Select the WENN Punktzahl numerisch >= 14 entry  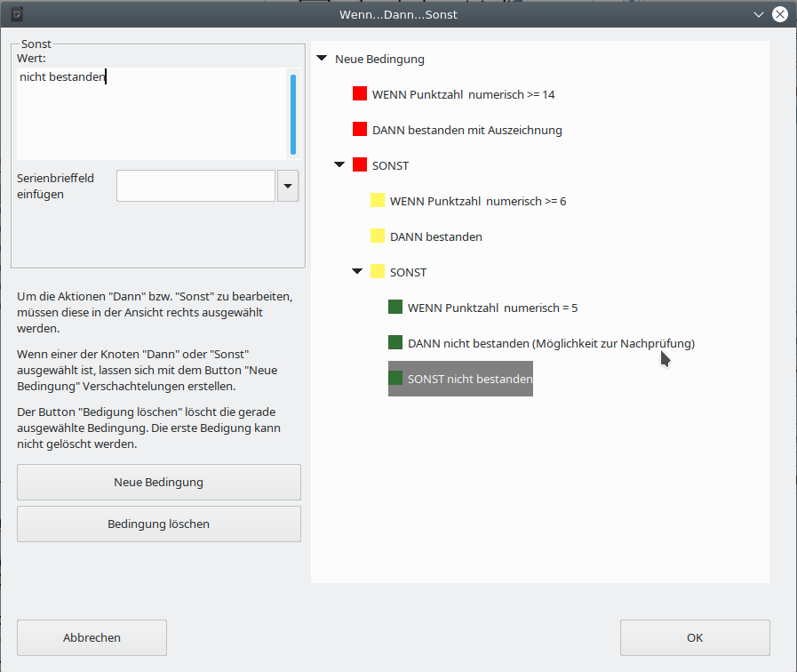463,94
